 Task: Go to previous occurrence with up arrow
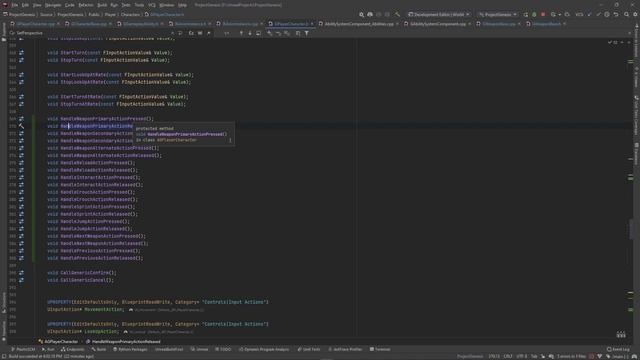(241, 33)
